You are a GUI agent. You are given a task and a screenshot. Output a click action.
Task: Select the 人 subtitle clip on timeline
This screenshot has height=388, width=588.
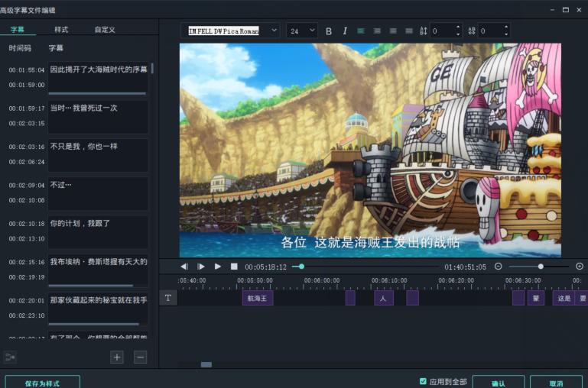(x=384, y=298)
